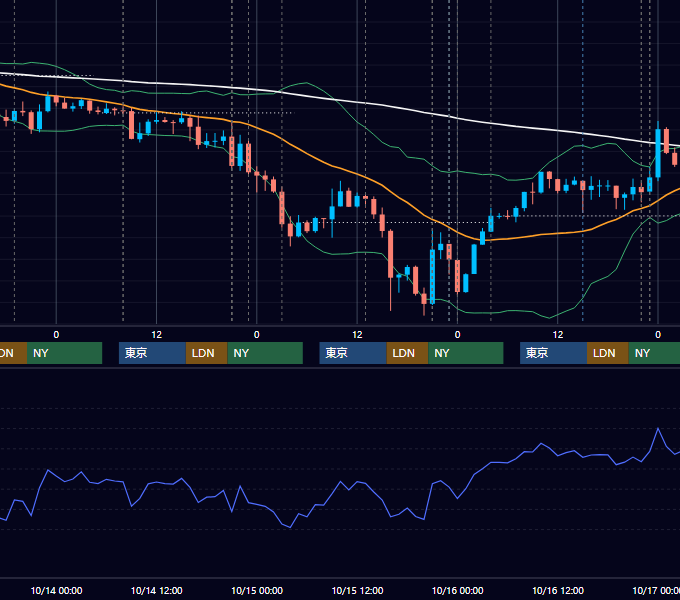680x600 pixels.
Task: Select the NY session block around 10/14 00:00
Action: pyautogui.click(x=64, y=353)
